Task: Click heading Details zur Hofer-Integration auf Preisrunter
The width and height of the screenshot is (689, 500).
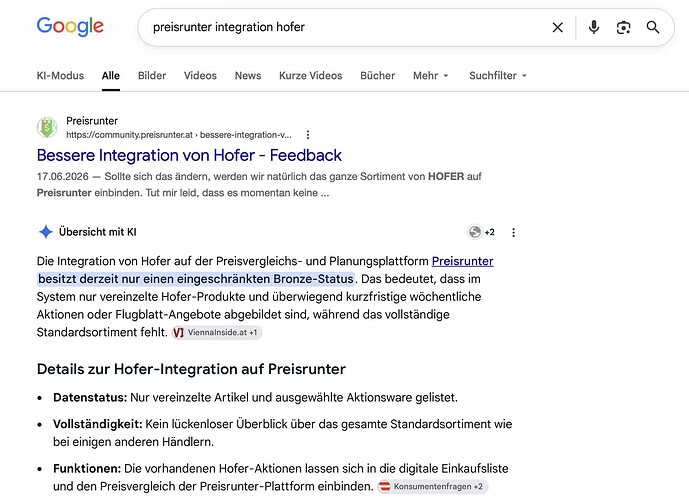Action: (x=191, y=369)
